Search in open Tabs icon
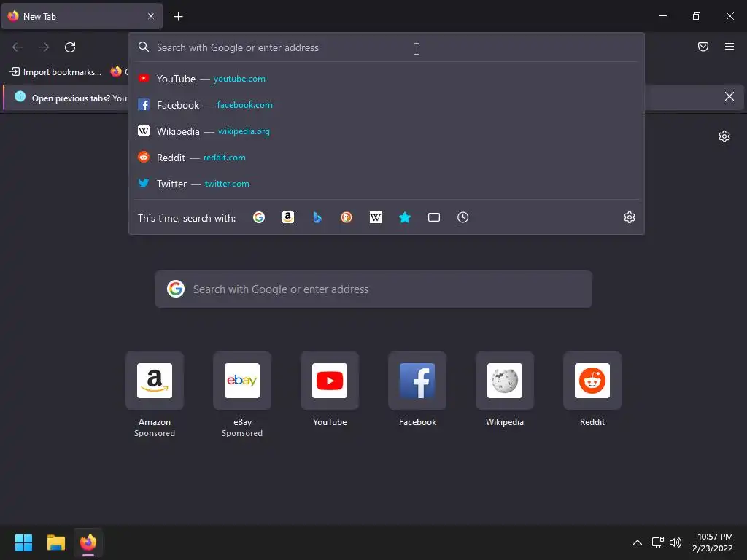The image size is (747, 560). (x=433, y=217)
